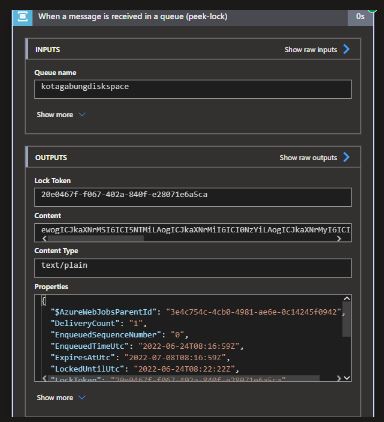This screenshot has height=422, width=384.
Task: Click the Show raw outputs chevron arrow
Action: click(x=347, y=157)
